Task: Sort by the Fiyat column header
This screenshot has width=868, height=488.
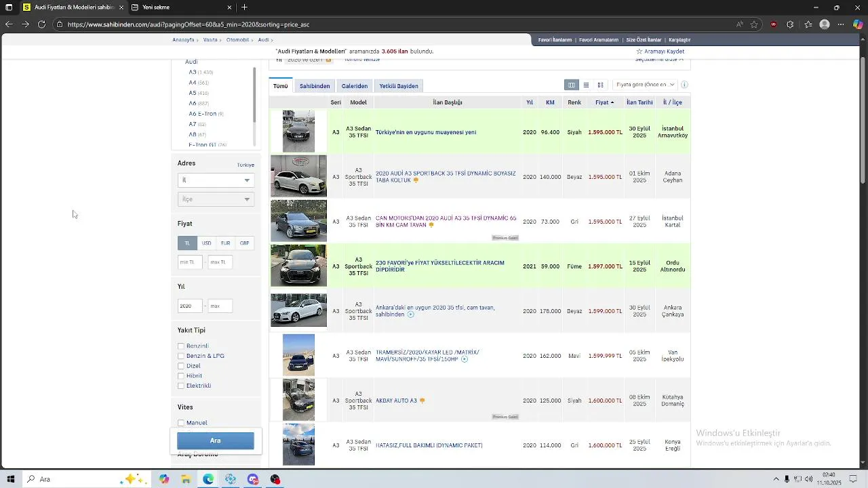Action: click(604, 102)
